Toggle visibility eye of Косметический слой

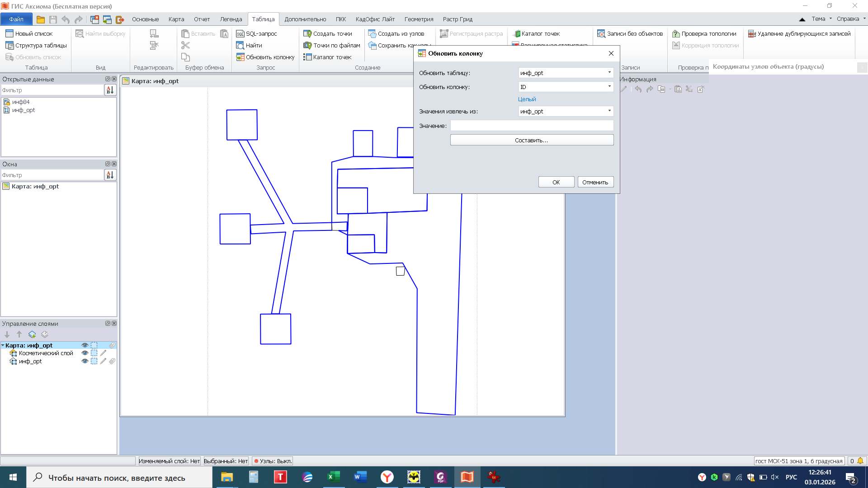(x=85, y=353)
